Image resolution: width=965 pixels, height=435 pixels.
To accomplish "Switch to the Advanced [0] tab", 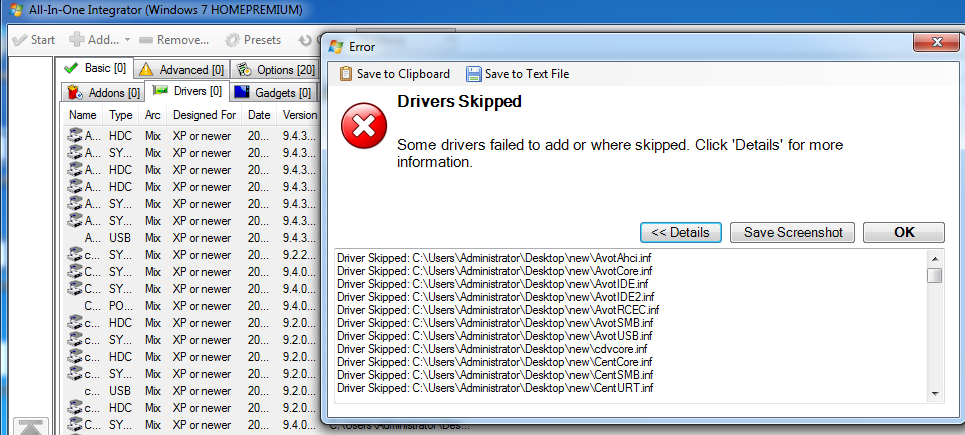I will pos(181,69).
